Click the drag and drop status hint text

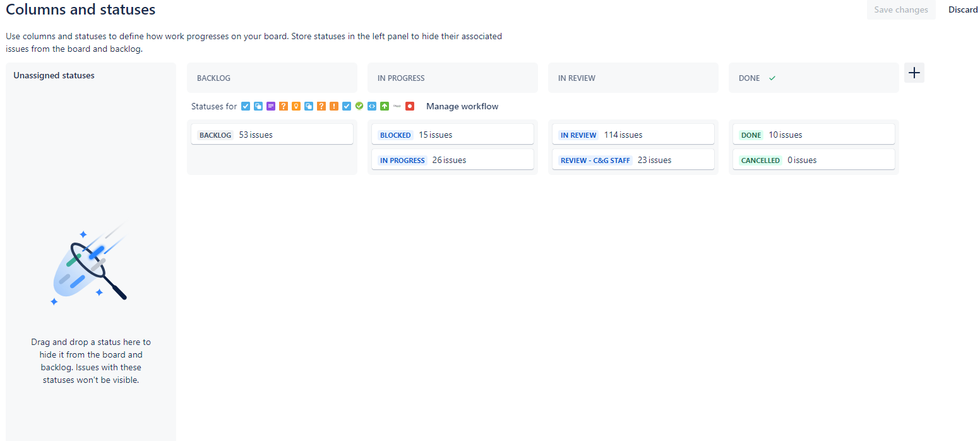coord(91,361)
